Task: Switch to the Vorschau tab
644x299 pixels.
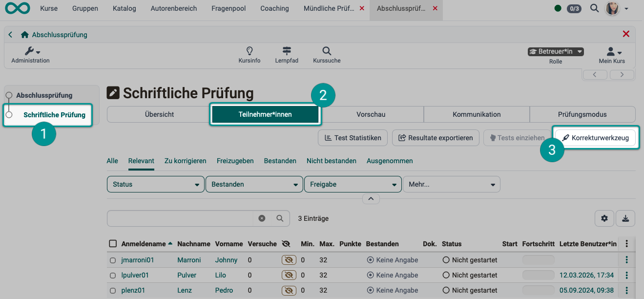Action: click(x=371, y=114)
